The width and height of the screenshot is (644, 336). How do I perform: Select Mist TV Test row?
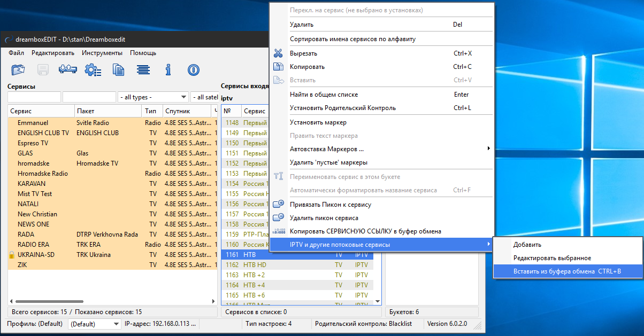coord(113,194)
